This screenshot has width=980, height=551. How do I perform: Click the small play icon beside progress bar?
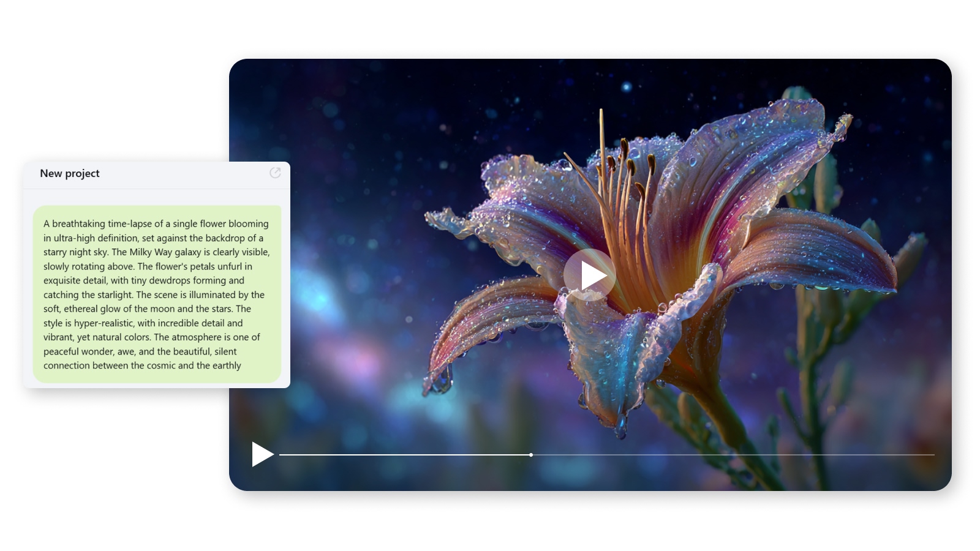click(x=262, y=454)
